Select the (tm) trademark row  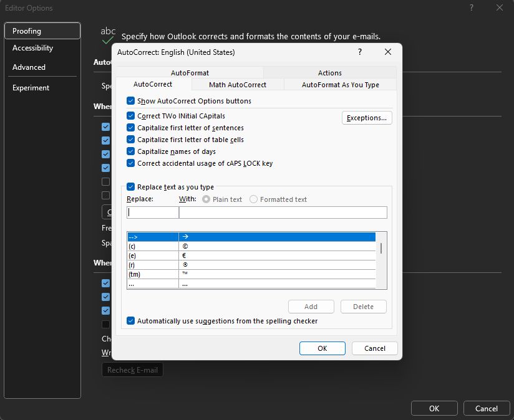[x=251, y=274]
